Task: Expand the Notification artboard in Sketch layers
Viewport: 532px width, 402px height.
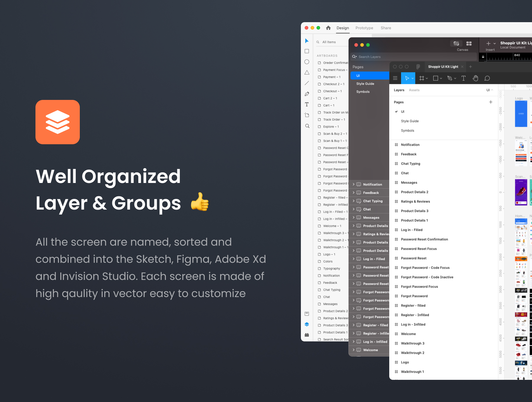Action: coord(353,184)
